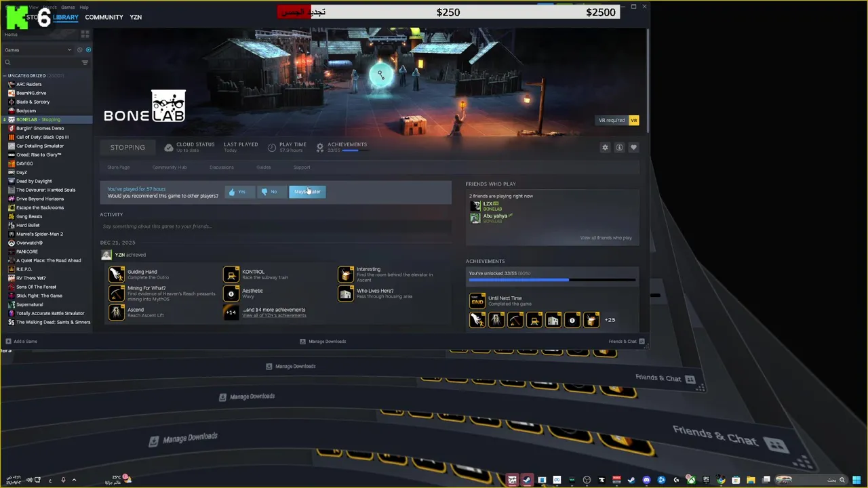
Task: Click the grid view icon beside Home
Action: (x=85, y=34)
